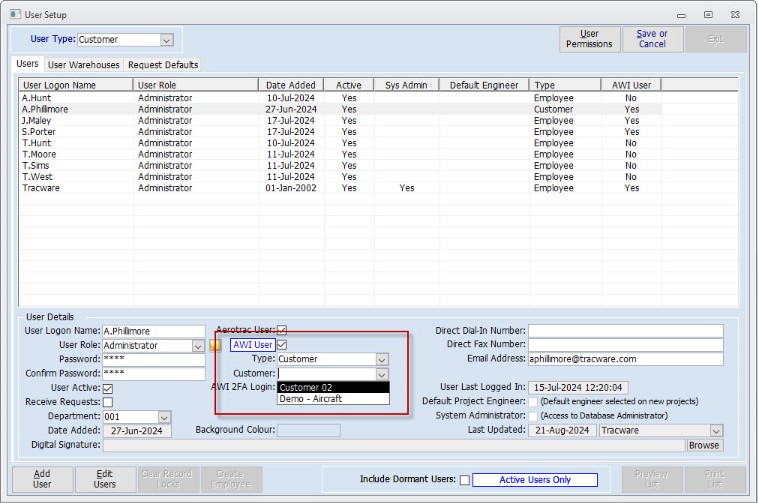Open the Department dropdown

pyautogui.click(x=164, y=417)
